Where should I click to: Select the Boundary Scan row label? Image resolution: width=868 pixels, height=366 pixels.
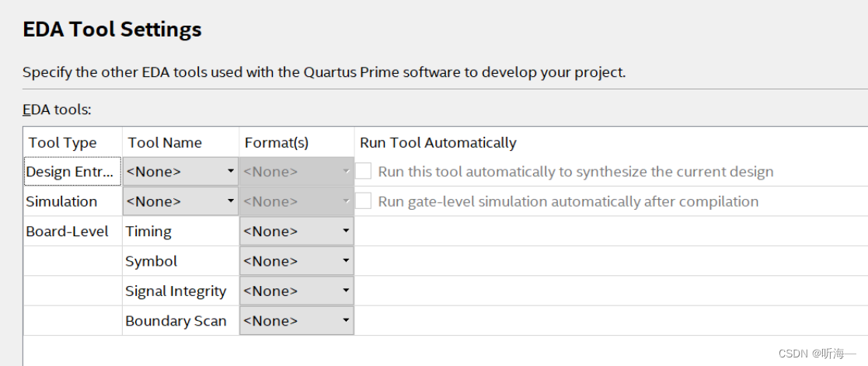(176, 321)
